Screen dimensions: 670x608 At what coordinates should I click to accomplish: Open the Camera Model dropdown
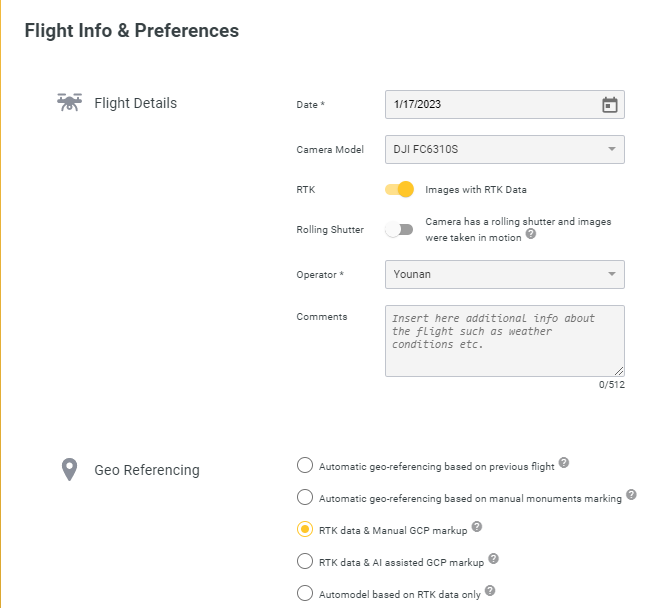coord(505,150)
